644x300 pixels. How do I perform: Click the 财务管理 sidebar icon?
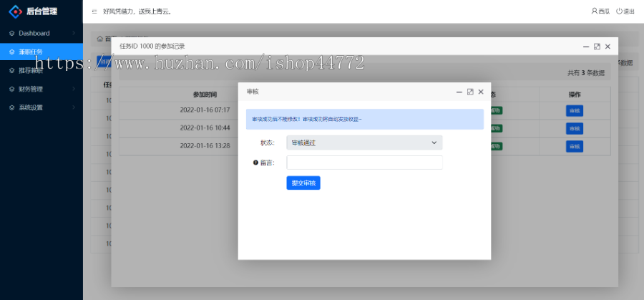click(x=12, y=89)
